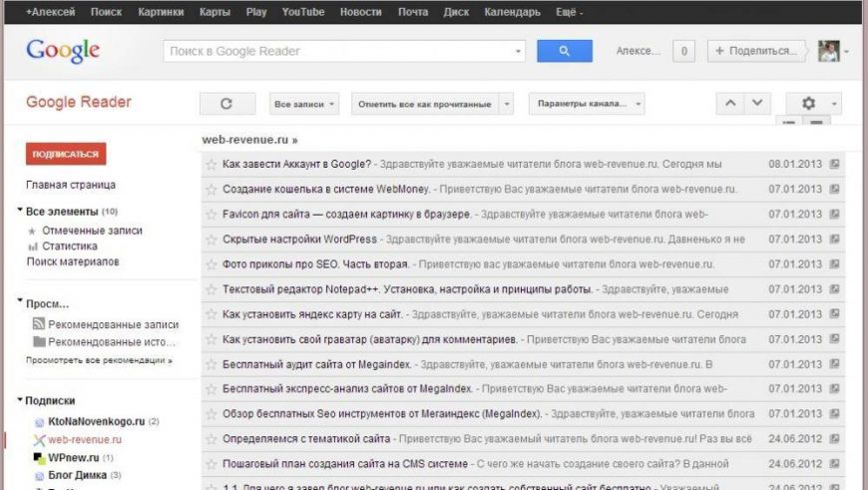Open arrow next to 'Отметить все как прочитанные'

point(506,104)
